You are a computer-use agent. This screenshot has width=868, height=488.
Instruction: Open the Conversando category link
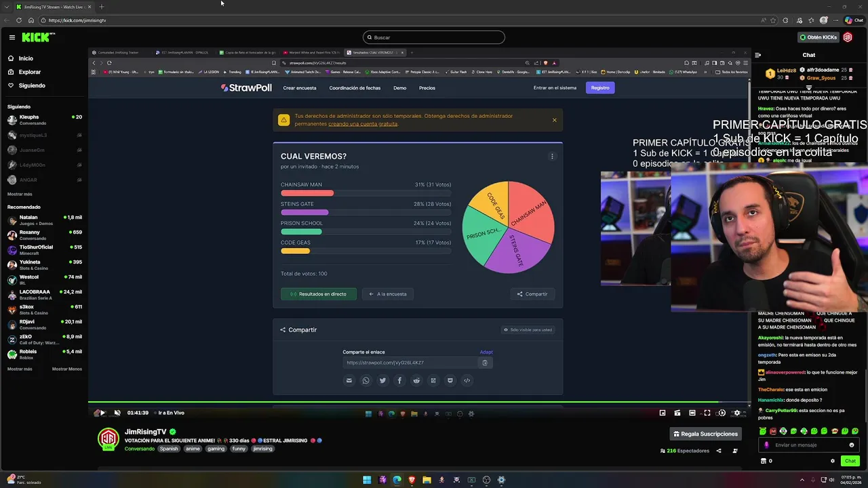140,449
